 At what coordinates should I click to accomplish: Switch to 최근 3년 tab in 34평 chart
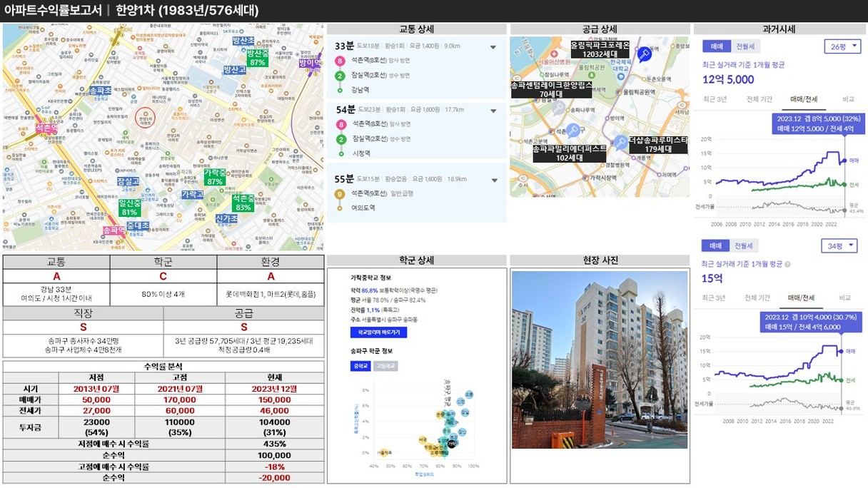715,298
